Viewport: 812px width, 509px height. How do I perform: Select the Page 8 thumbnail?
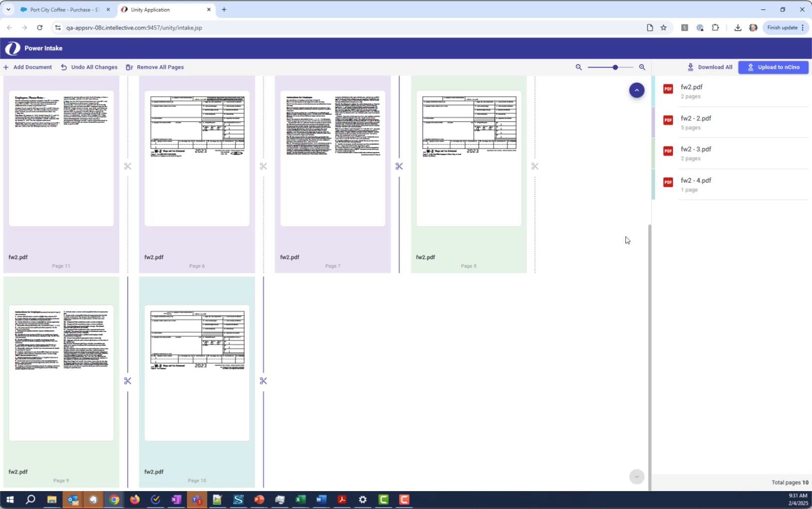click(x=469, y=159)
